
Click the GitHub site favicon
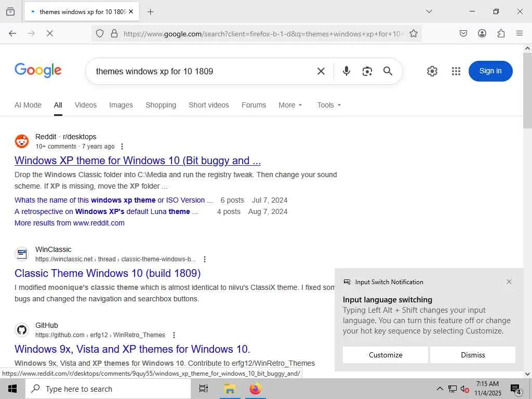click(22, 330)
